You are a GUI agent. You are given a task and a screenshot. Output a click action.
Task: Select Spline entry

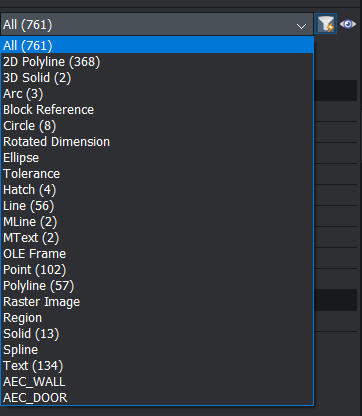(157, 350)
